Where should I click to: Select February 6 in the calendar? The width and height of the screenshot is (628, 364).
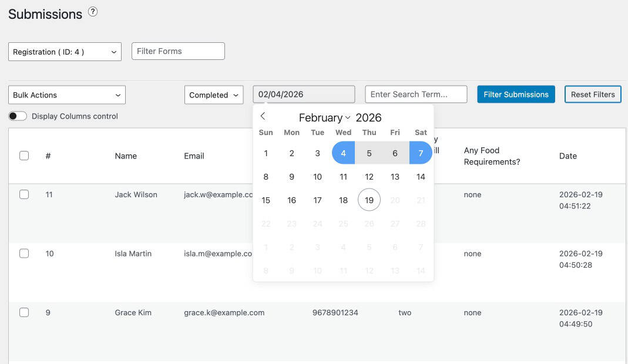coord(395,153)
